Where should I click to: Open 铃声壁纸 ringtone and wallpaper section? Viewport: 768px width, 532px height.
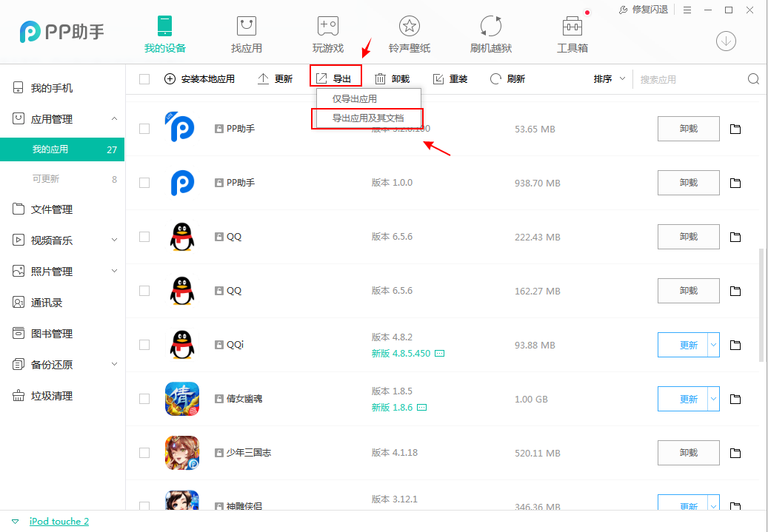(x=409, y=33)
